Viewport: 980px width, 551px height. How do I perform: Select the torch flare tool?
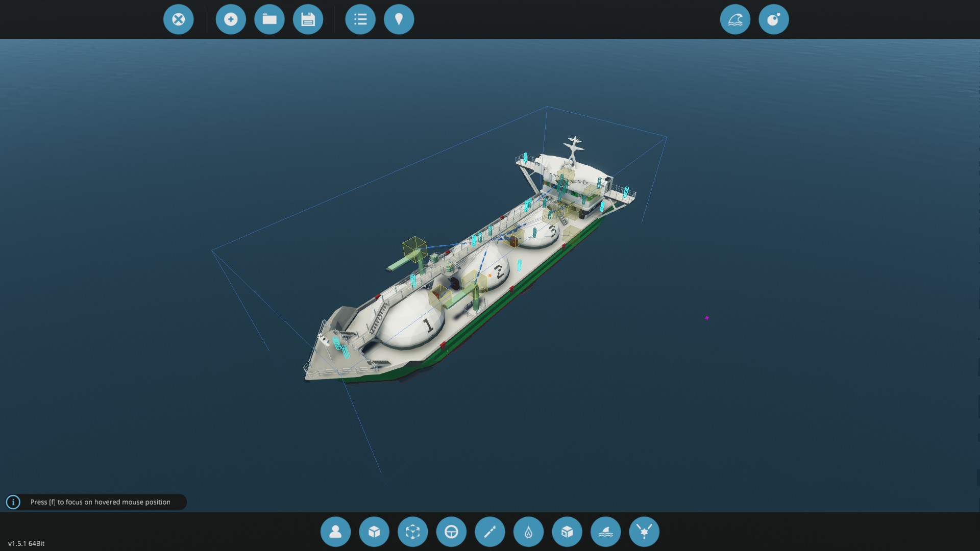(490, 532)
